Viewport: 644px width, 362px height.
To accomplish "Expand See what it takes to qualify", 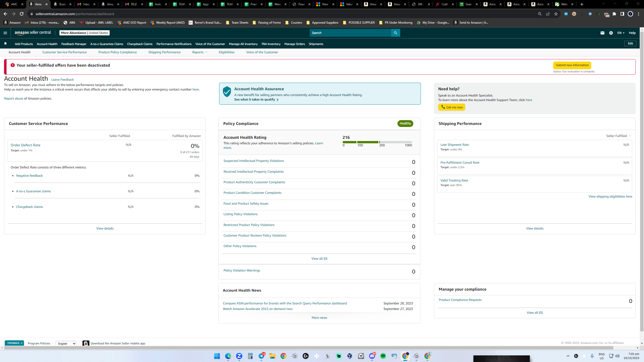I will tap(256, 100).
